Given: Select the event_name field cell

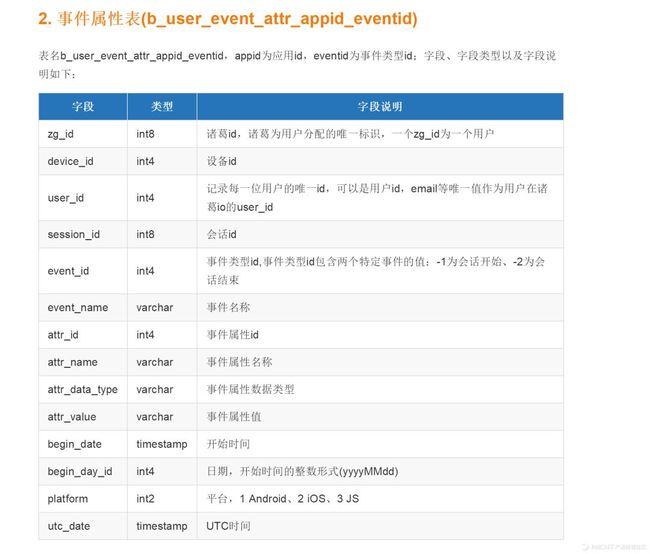Looking at the screenshot, I should point(83,307).
